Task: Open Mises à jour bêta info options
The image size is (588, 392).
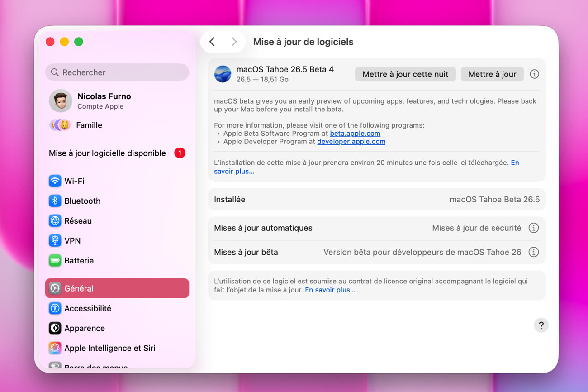Action: [534, 252]
